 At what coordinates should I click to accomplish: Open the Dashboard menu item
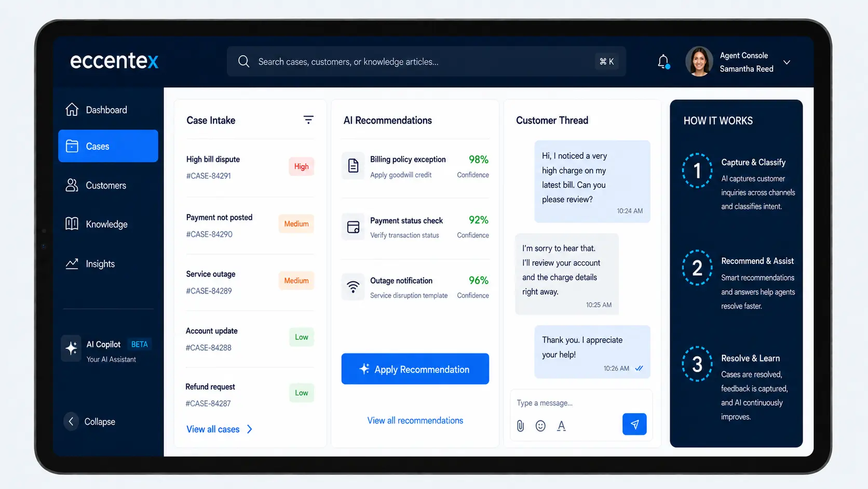click(x=108, y=110)
